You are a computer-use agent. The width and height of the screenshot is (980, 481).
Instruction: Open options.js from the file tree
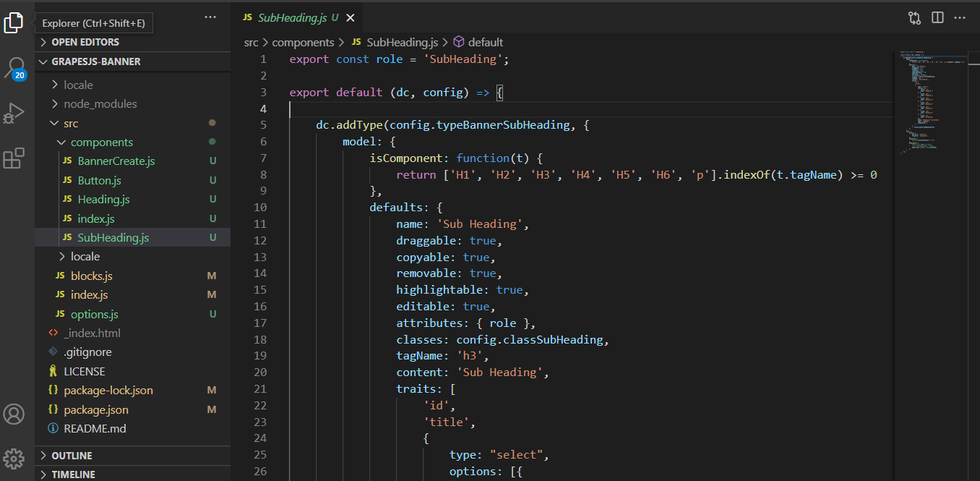click(95, 314)
